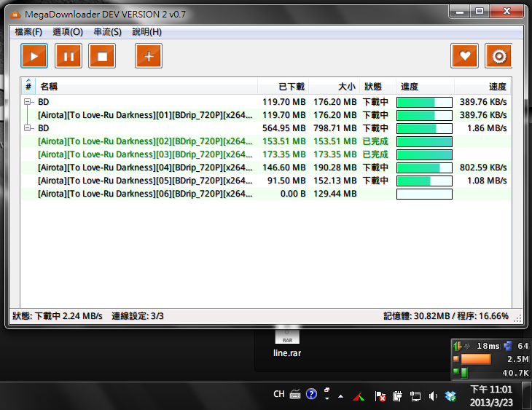This screenshot has width=532, height=410.
Task: Click the 下載中 status of episode [05]
Action: click(375, 181)
